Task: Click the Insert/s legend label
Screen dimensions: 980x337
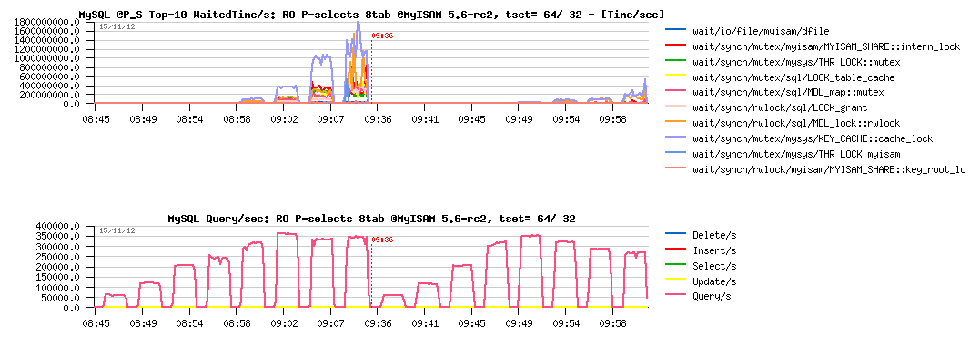Action: coord(713,250)
